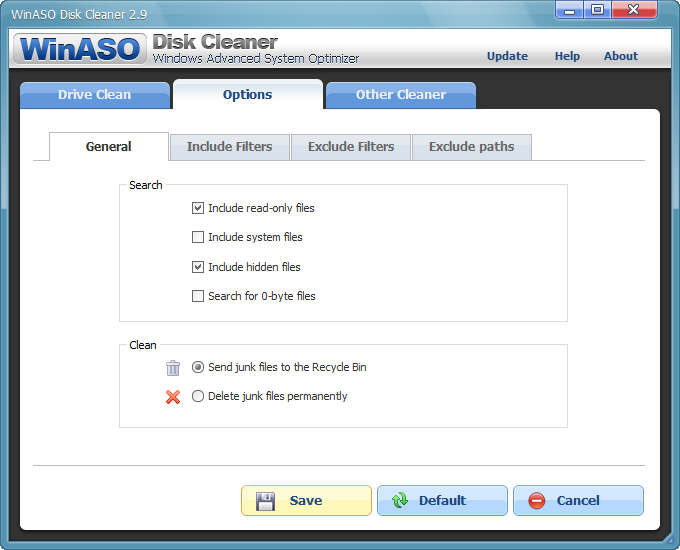
Task: Click the recycle bin trash icon
Action: [173, 368]
